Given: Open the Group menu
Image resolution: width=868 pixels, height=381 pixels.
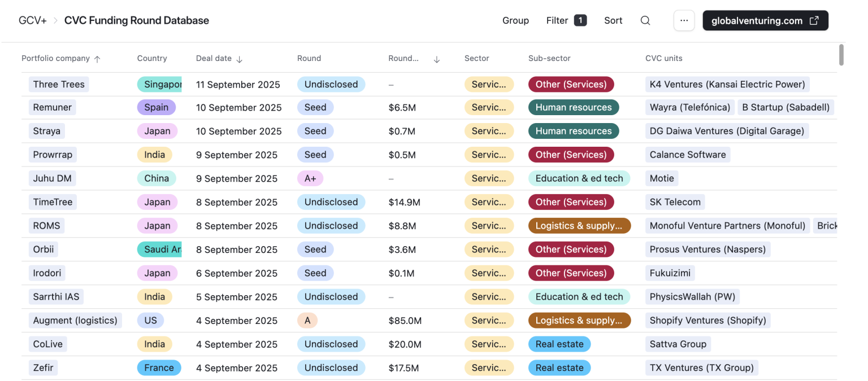Looking at the screenshot, I should tap(515, 21).
